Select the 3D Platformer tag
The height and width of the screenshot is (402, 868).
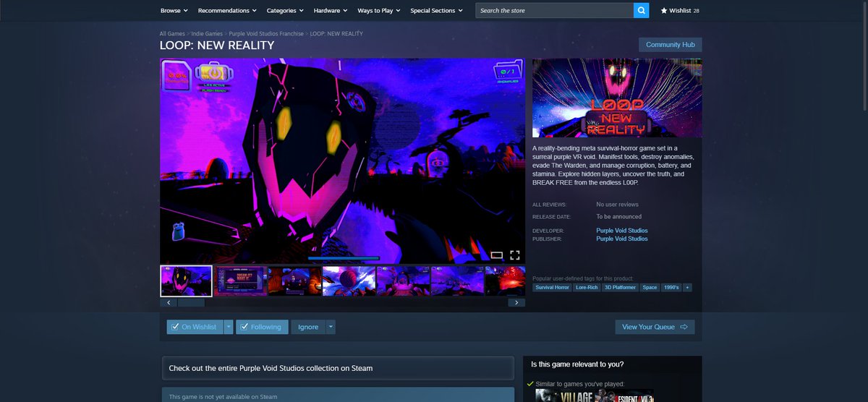620,287
